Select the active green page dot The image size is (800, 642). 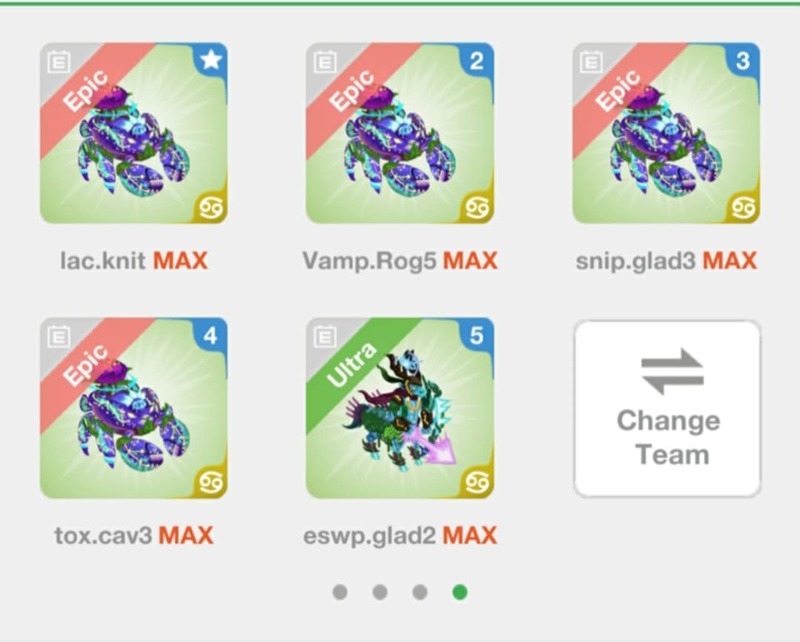[460, 592]
